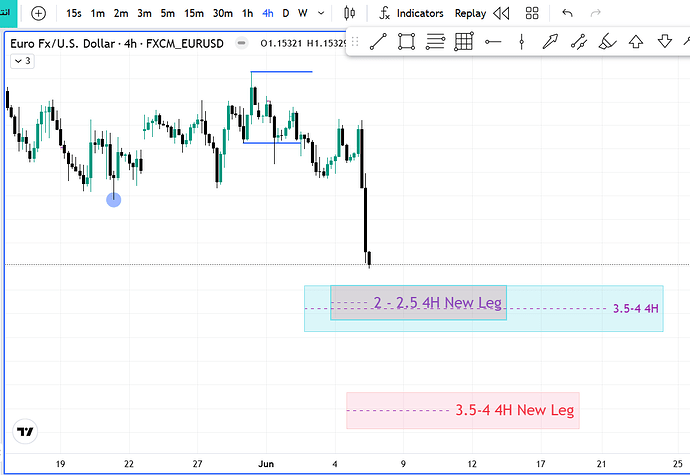Switch to the D daily timeframe
Viewport: 690px width, 475px height.
286,14
